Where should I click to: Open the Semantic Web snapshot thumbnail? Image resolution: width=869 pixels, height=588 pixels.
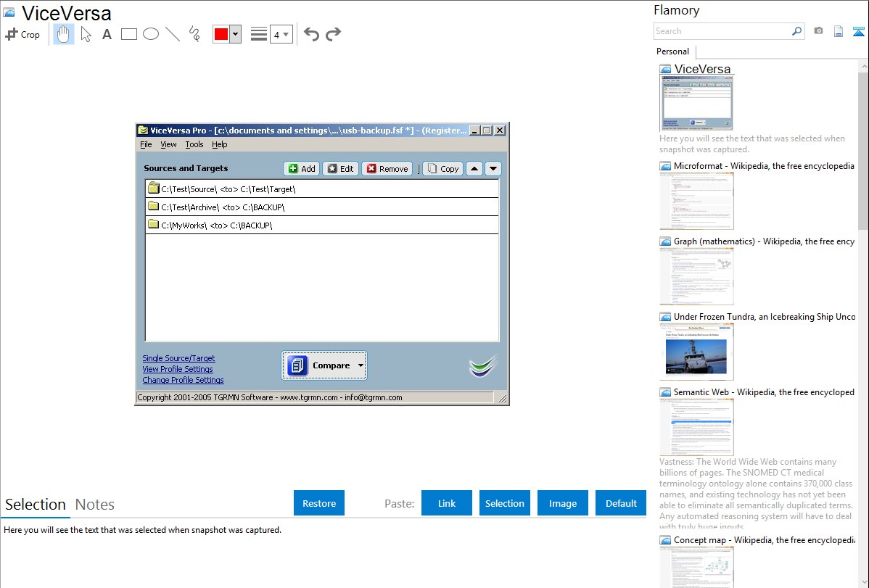coord(696,427)
